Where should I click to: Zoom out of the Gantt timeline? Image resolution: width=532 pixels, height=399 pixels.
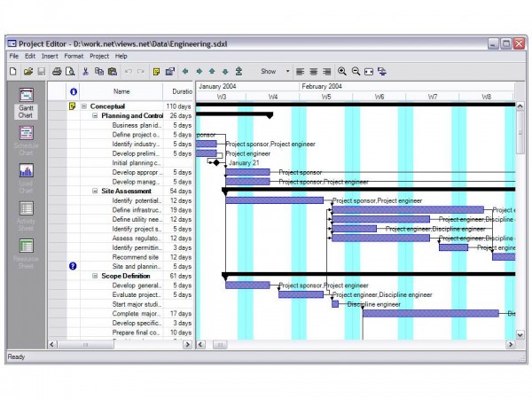(x=356, y=71)
